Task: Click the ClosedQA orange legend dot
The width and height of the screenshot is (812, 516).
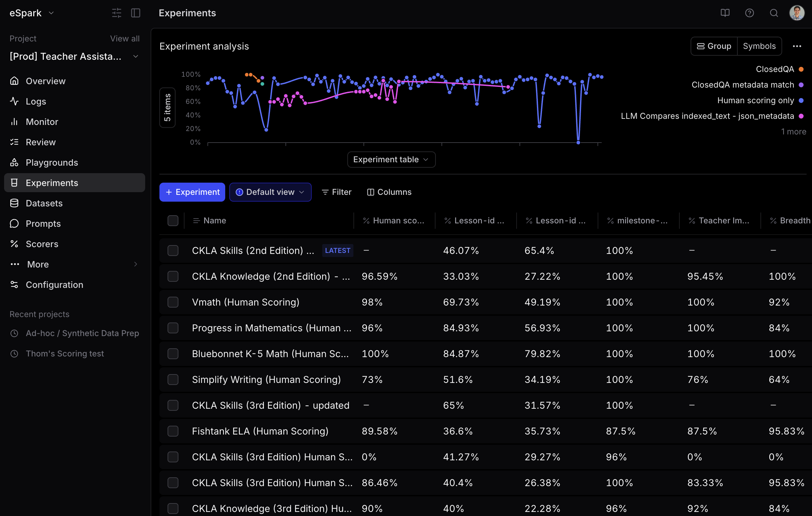Action: tap(801, 69)
